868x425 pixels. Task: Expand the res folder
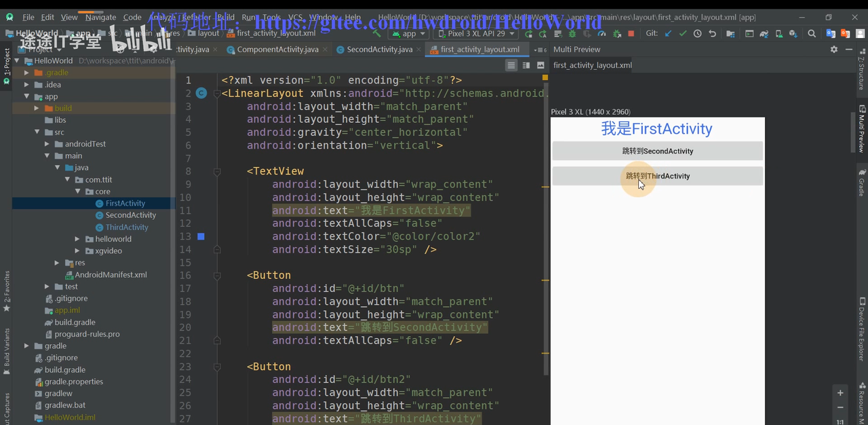tap(57, 263)
